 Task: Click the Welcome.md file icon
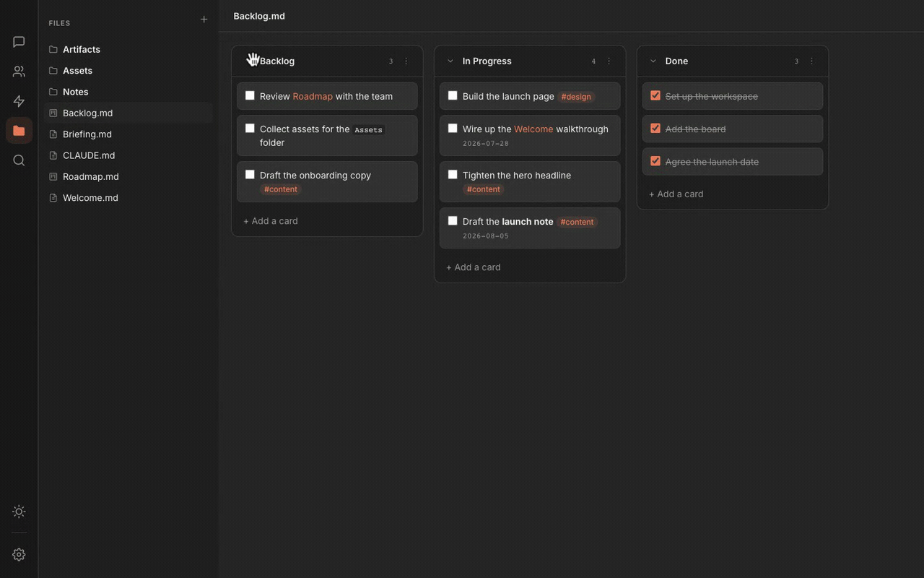(x=53, y=198)
